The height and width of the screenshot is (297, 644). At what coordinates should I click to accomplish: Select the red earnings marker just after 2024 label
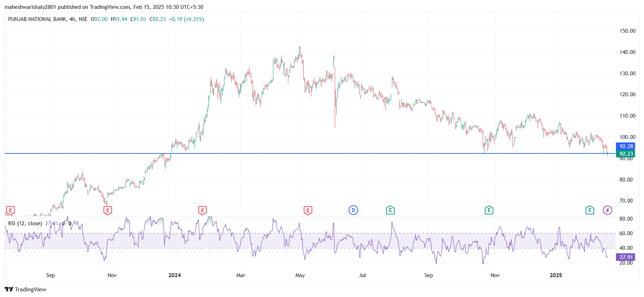(202, 211)
